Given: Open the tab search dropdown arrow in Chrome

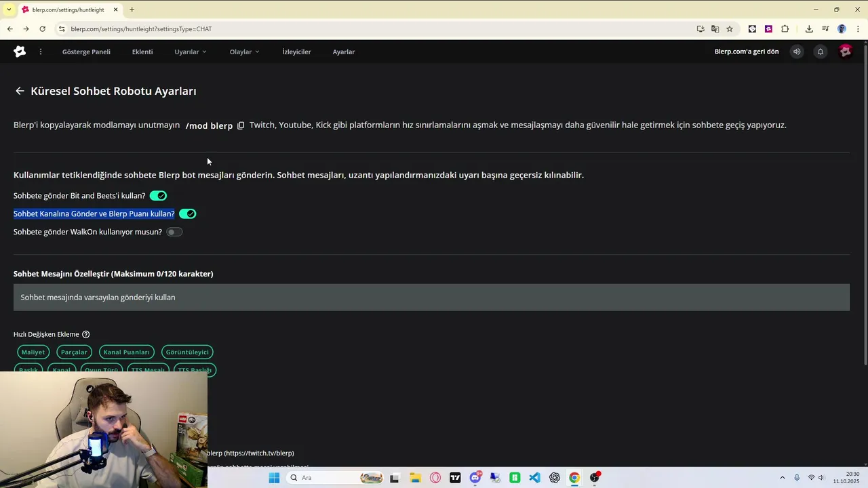Looking at the screenshot, I should tap(9, 9).
